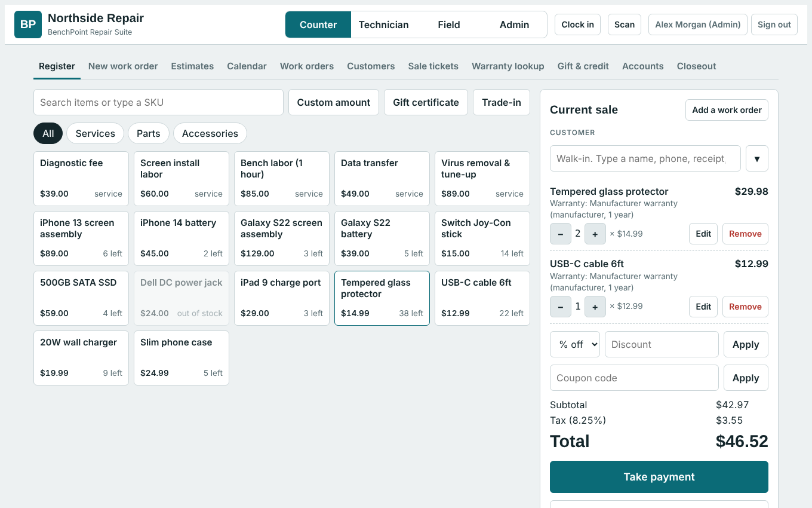812x508 pixels.
Task: Click the Discount amount field
Action: pos(662,344)
